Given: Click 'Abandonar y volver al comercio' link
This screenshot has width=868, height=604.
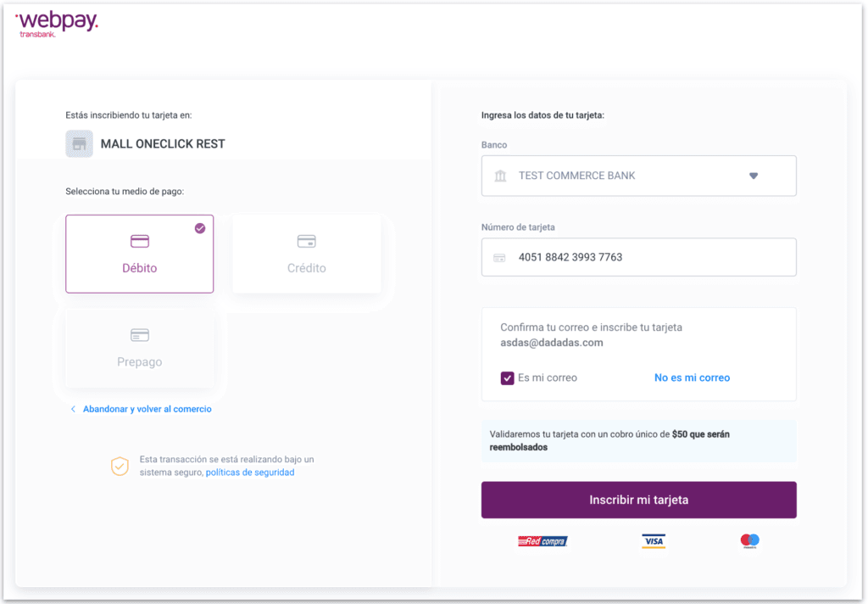Looking at the screenshot, I should 147,409.
